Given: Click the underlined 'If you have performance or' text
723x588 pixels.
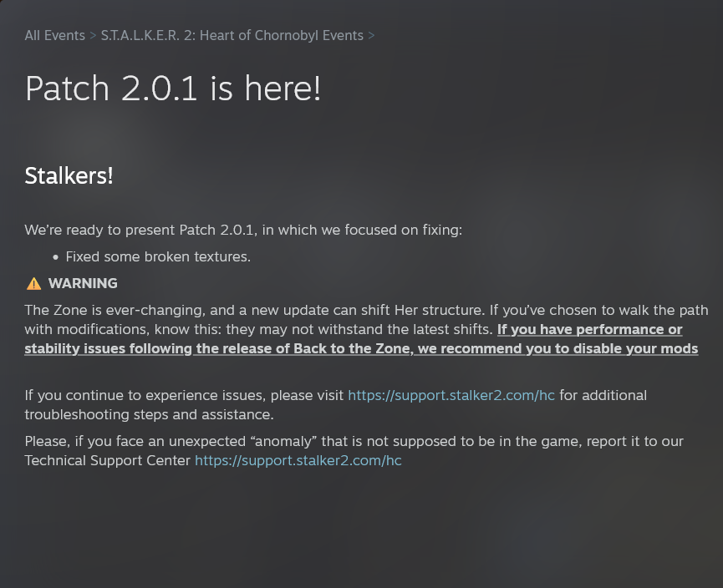Looking at the screenshot, I should click(x=590, y=329).
